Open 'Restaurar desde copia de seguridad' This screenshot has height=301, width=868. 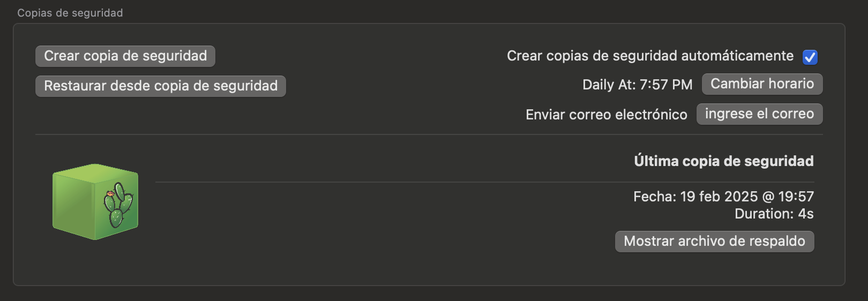[161, 86]
